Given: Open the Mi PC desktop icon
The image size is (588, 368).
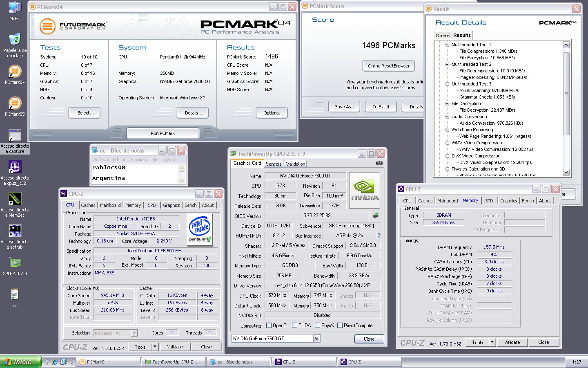Looking at the screenshot, I should pos(15,11).
